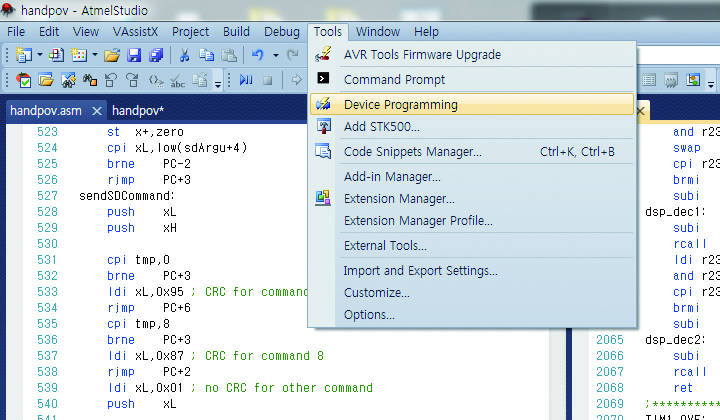
Task: Open the VAssistX menu
Action: coord(135,32)
